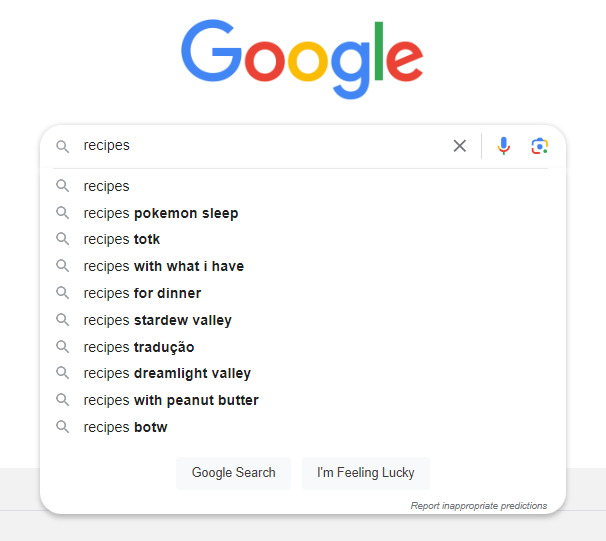Image resolution: width=606 pixels, height=541 pixels.
Task: Select the first plain 'recipes' suggestion
Action: coord(107,186)
